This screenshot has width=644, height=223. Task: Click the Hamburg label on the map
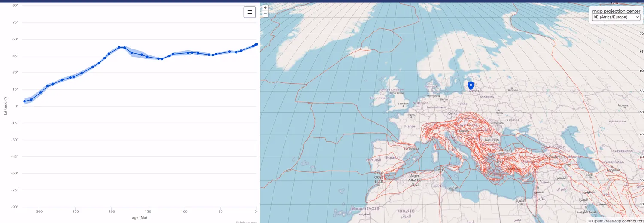(434, 95)
